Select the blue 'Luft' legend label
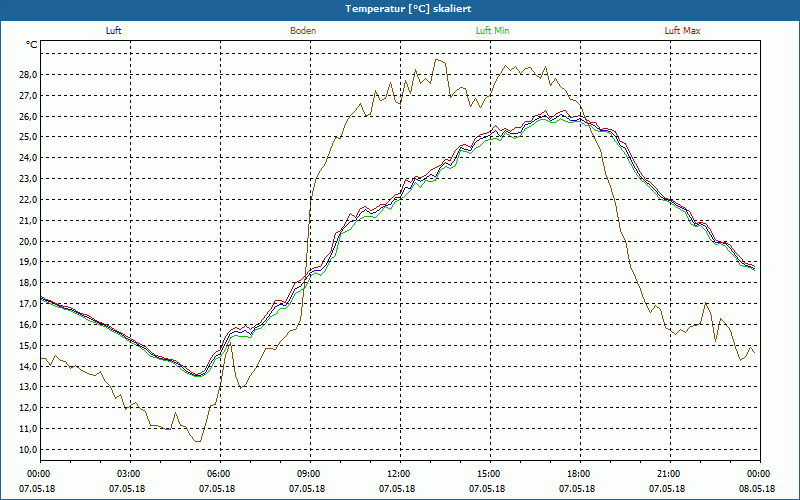 point(113,31)
